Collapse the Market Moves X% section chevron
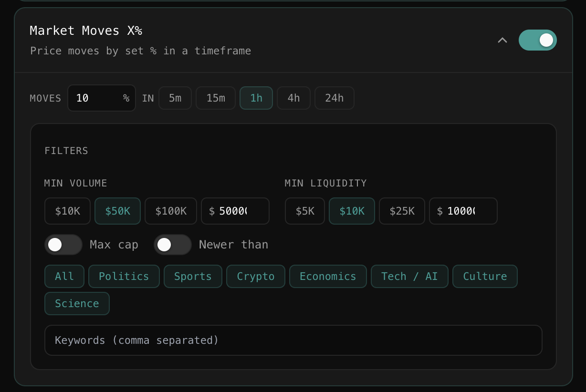Image resolution: width=586 pixels, height=392 pixels. pyautogui.click(x=502, y=40)
